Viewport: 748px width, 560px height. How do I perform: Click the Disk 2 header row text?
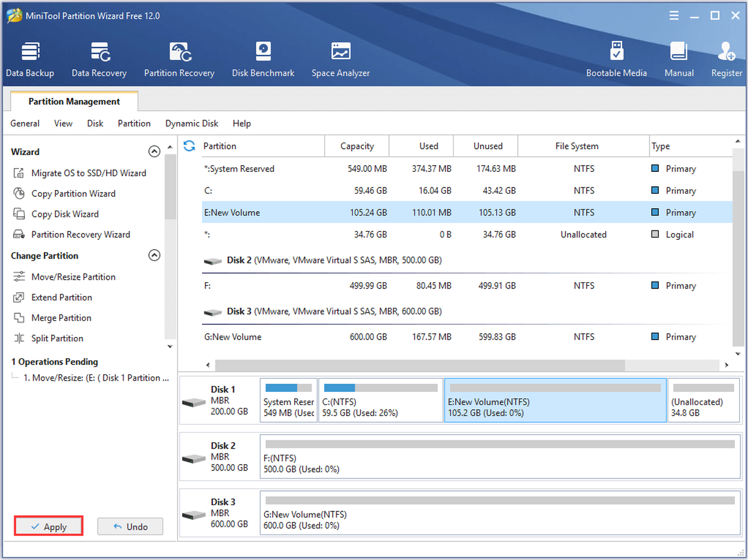[334, 260]
